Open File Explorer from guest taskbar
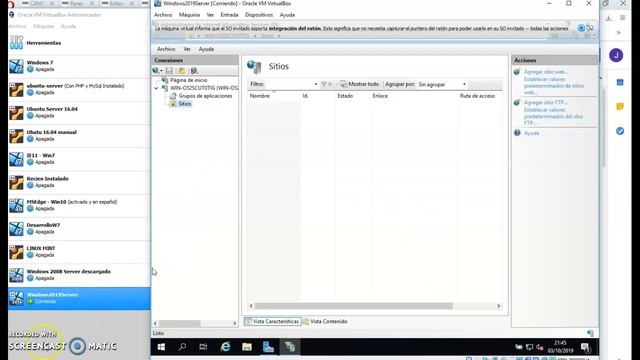The image size is (640, 360). (247, 347)
